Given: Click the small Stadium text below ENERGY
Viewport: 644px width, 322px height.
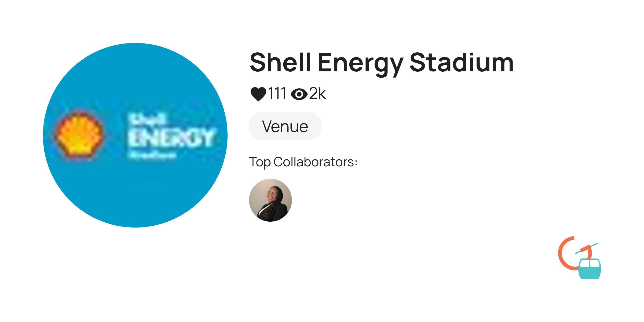Looking at the screenshot, I should coord(152,155).
